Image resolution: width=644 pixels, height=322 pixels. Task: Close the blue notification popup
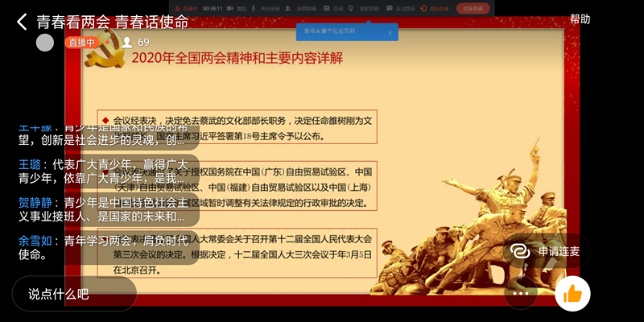click(390, 33)
